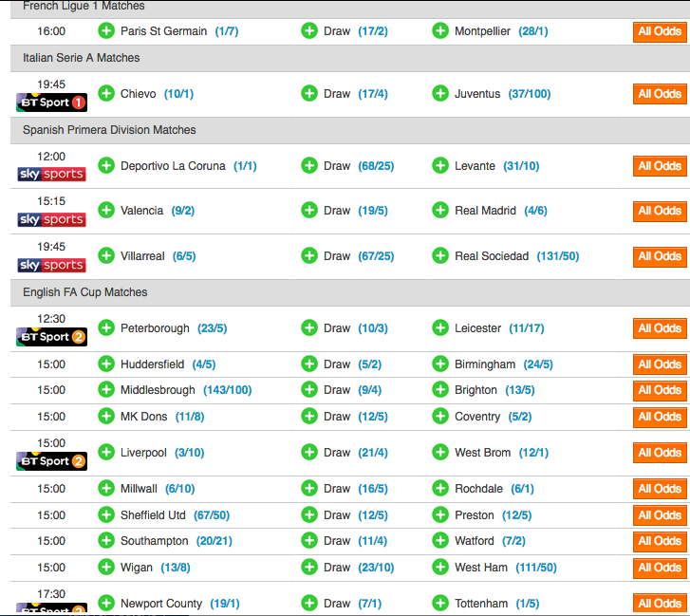Select Preston odds 12/5
690x616 pixels.
[x=517, y=515]
